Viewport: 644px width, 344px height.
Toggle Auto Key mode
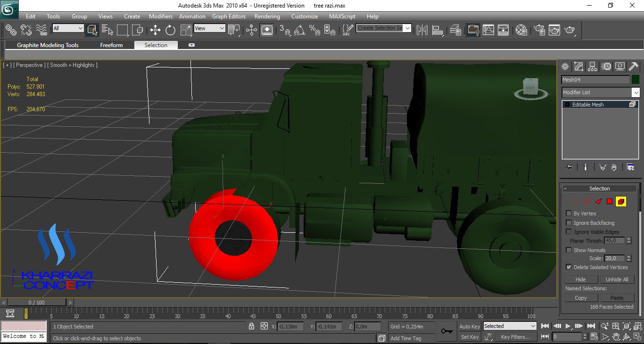(x=470, y=326)
